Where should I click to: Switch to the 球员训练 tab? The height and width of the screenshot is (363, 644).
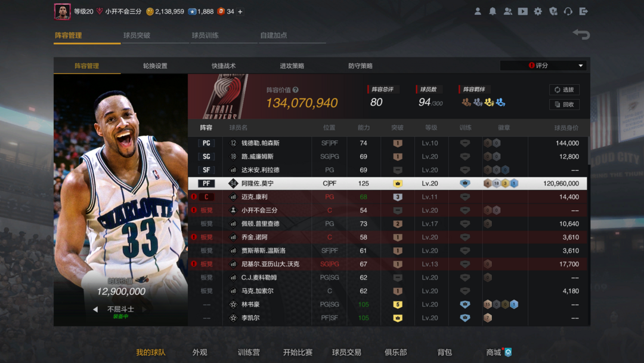[205, 35]
